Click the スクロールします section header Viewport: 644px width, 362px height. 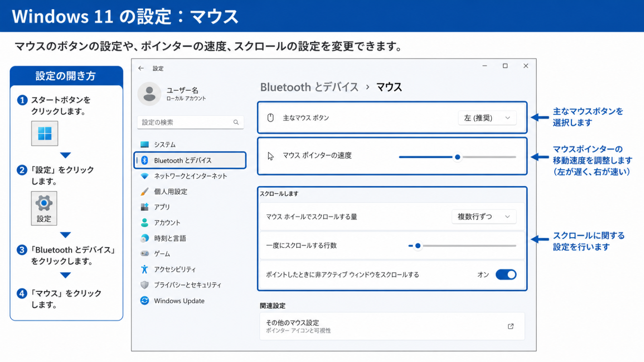click(x=279, y=193)
